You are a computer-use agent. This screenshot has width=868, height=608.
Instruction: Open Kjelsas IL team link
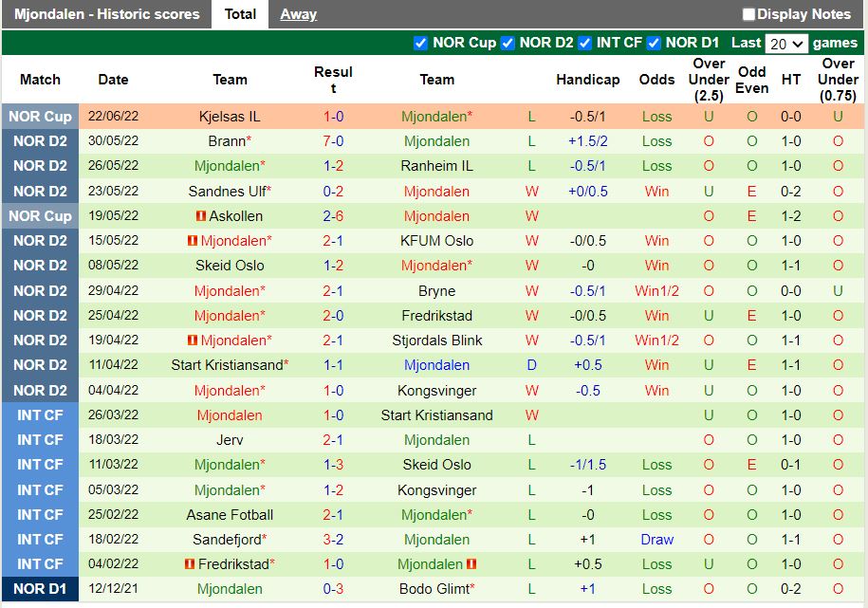(230, 117)
